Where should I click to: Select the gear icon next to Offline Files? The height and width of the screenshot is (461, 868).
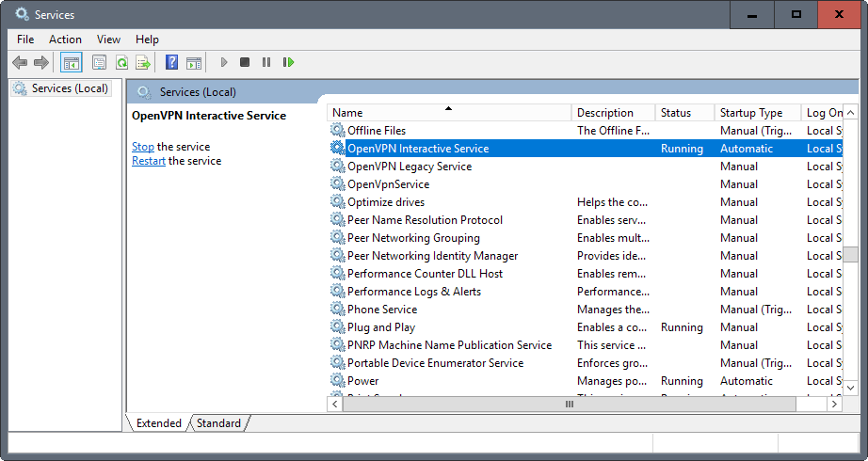[338, 130]
